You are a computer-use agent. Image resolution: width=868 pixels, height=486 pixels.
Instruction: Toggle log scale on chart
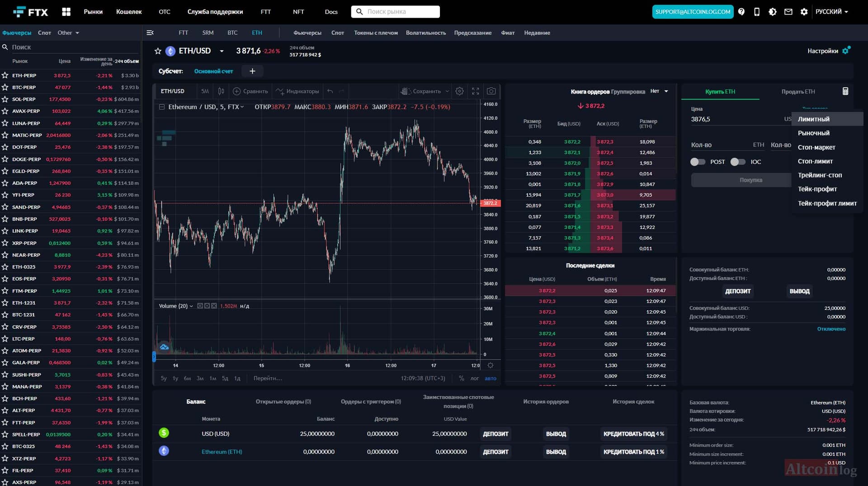click(474, 379)
